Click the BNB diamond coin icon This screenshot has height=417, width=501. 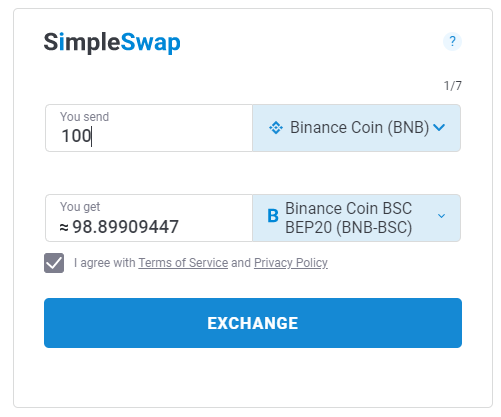[x=276, y=128]
